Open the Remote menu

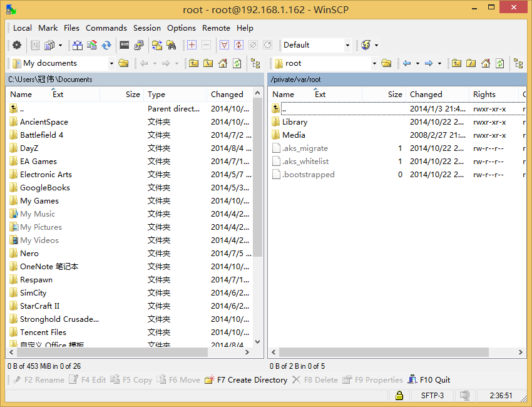pyautogui.click(x=216, y=28)
